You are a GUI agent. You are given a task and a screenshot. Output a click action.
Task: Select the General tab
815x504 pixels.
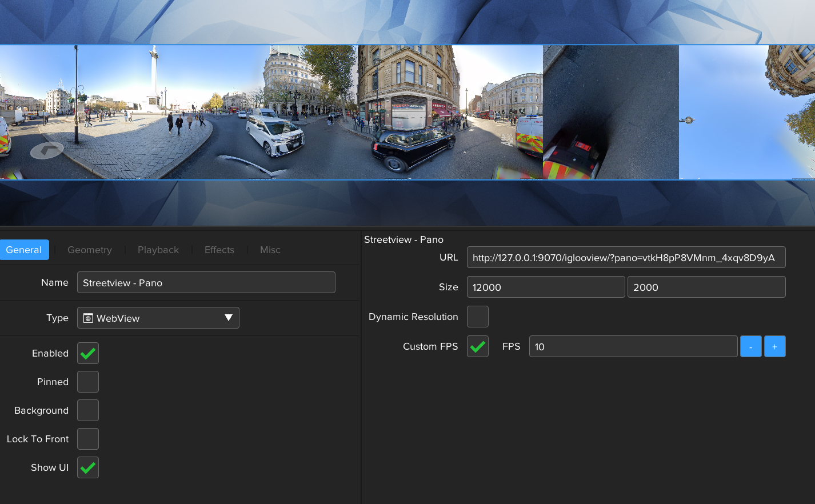coord(24,250)
